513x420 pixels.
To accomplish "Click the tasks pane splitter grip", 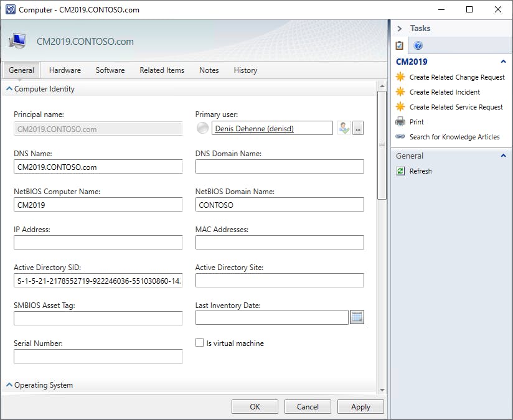I will [x=389, y=220].
